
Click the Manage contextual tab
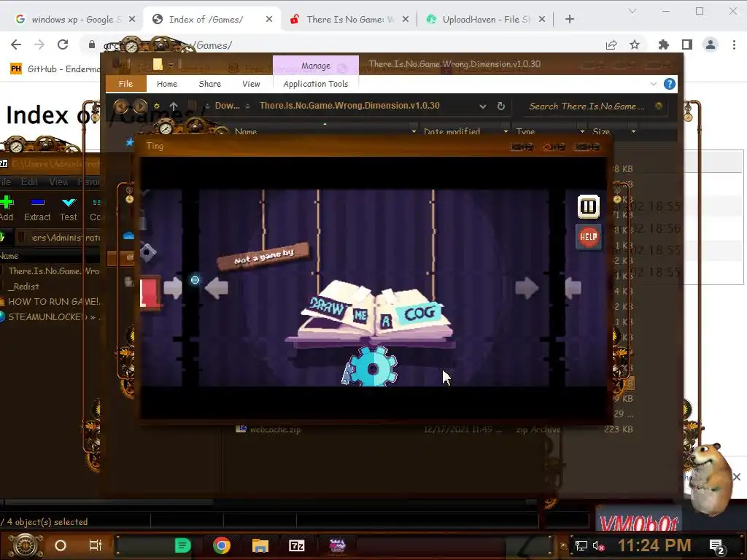pos(315,65)
